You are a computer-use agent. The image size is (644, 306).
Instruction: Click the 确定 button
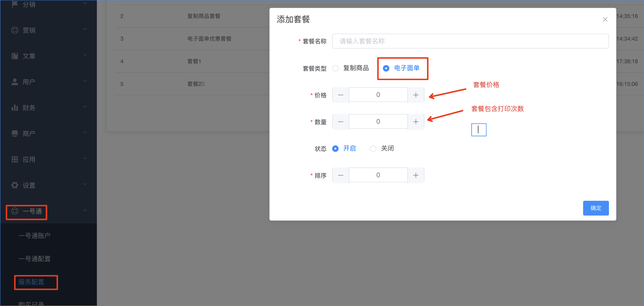pos(596,208)
